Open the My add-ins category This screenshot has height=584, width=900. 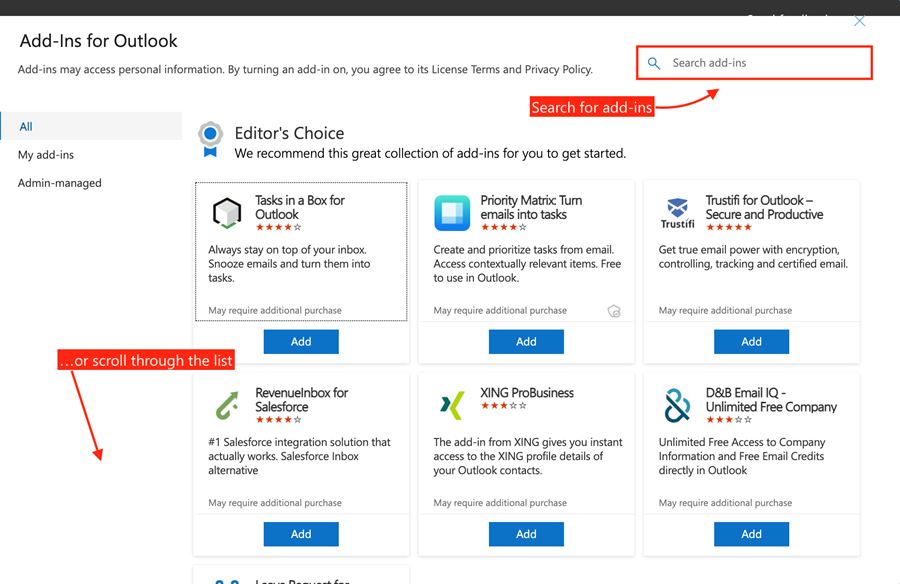click(x=46, y=155)
